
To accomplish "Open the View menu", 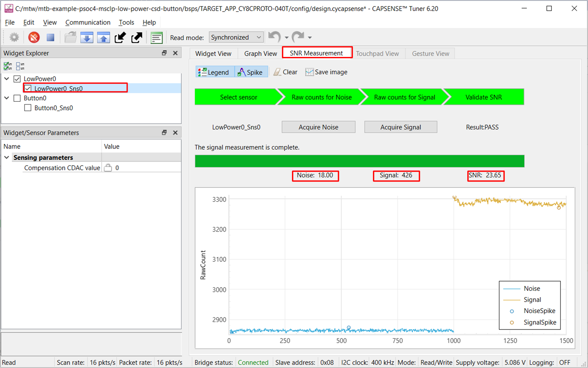I will pos(50,22).
